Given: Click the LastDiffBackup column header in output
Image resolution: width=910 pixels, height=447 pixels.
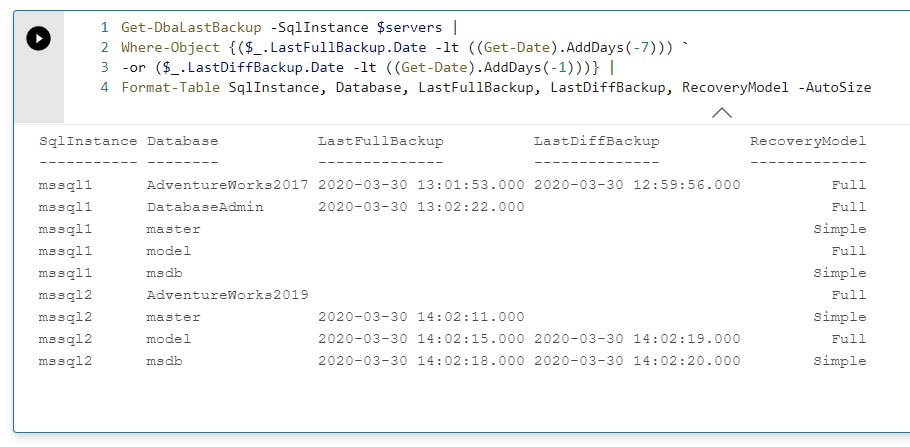Looking at the screenshot, I should (596, 141).
